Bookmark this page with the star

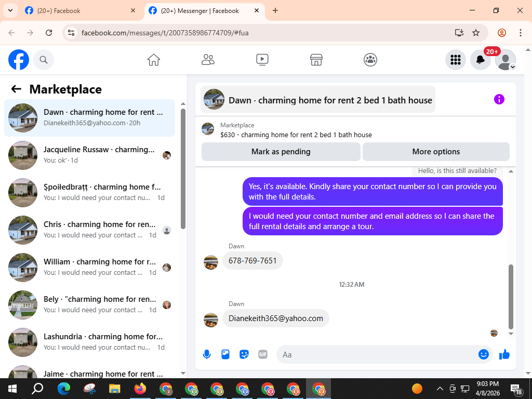point(476,33)
